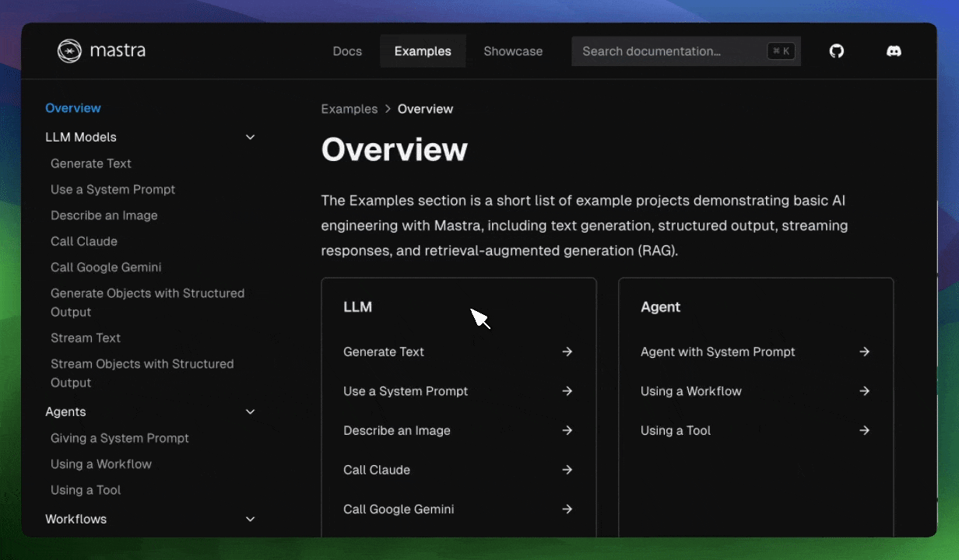
Task: Open Using a Tool in the sidebar
Action: pos(86,490)
